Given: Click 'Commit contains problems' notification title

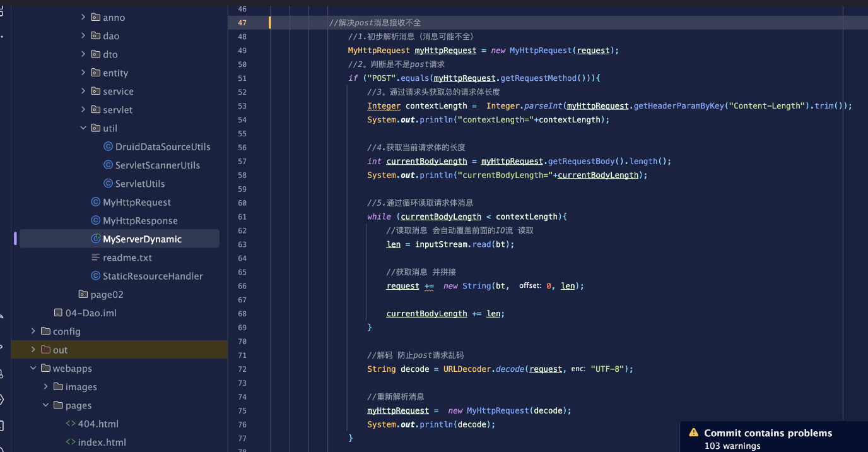Looking at the screenshot, I should [768, 433].
